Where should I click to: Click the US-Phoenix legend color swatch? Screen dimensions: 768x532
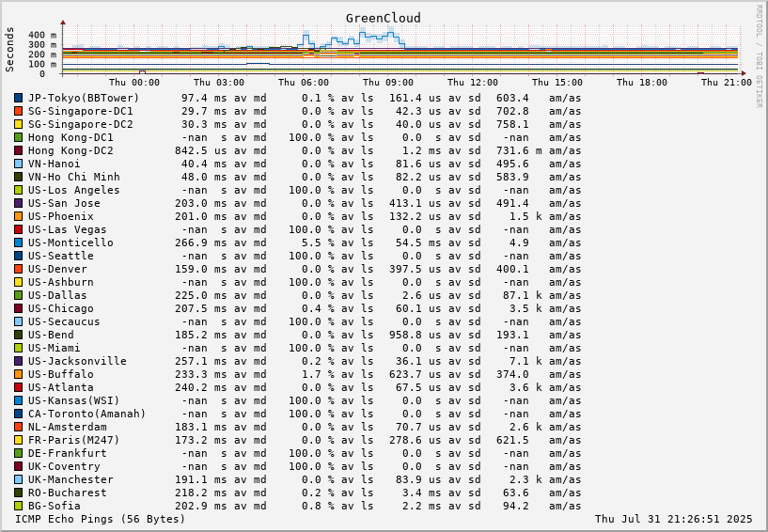click(x=19, y=216)
